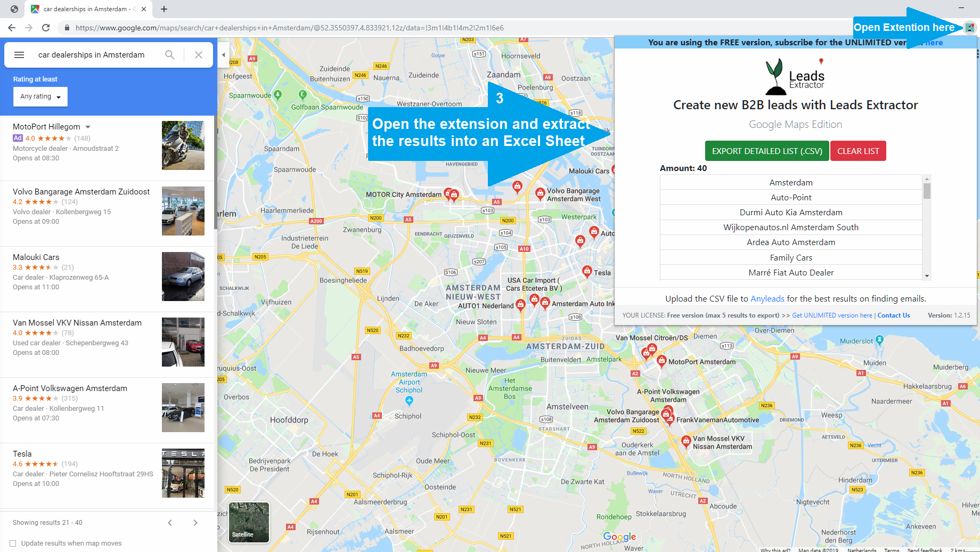Select Auto-Point in the leads list

pos(791,198)
